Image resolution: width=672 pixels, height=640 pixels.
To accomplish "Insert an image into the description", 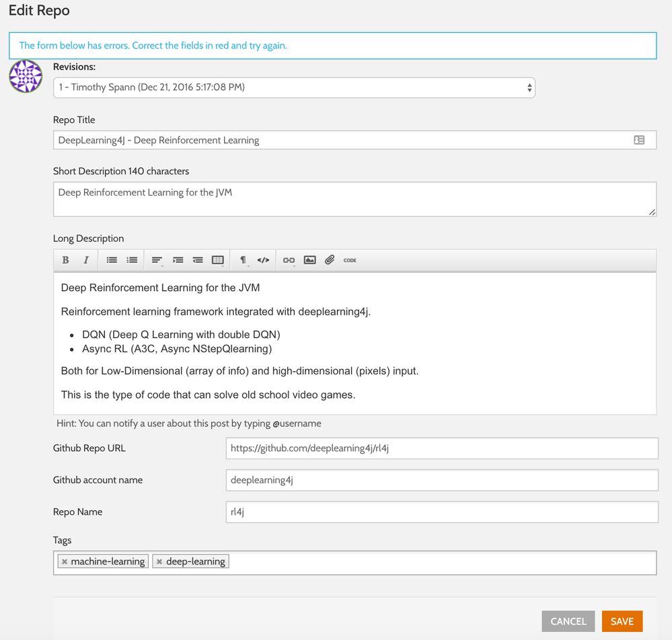I will [x=309, y=260].
